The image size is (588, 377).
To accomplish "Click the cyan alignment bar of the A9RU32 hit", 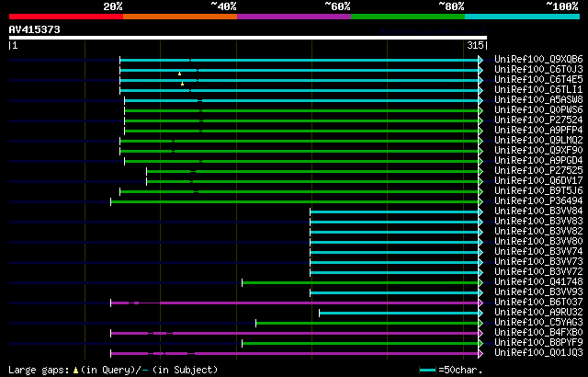I will pos(399,314).
